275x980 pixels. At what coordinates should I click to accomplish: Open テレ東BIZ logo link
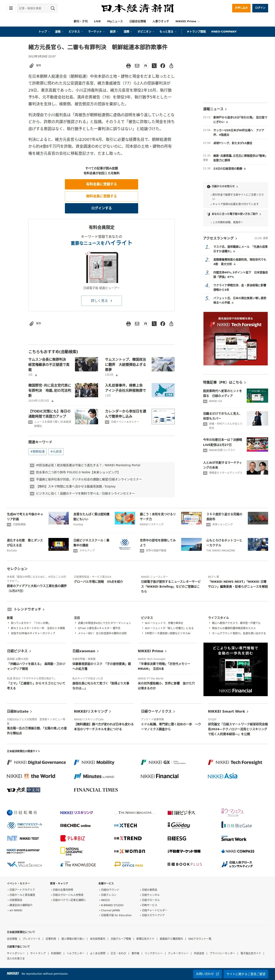(72, 838)
